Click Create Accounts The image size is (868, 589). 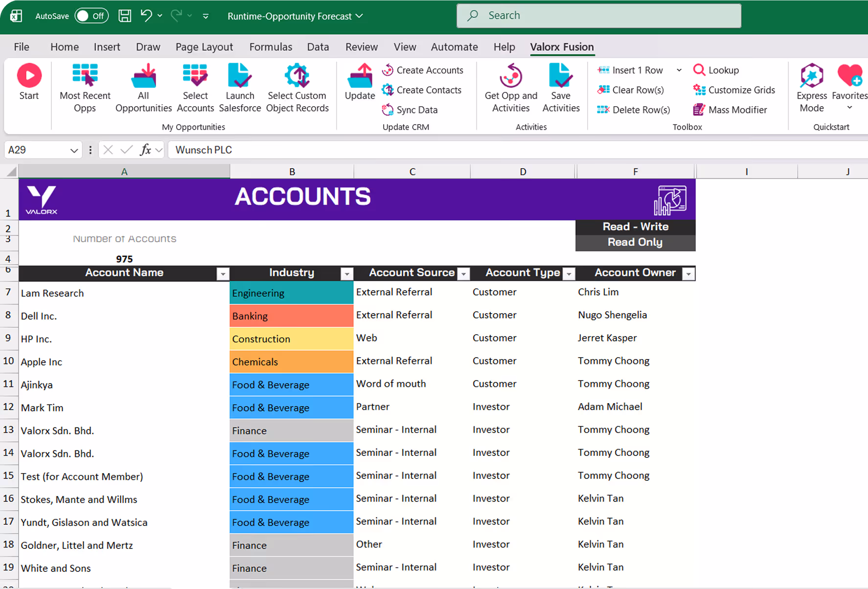pos(422,70)
